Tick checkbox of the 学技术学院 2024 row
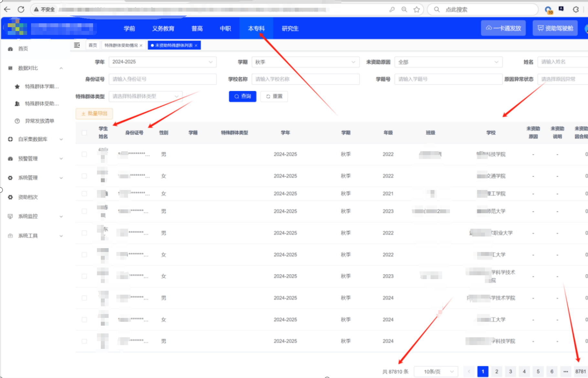Screen dimensions: 588x378 point(84,298)
